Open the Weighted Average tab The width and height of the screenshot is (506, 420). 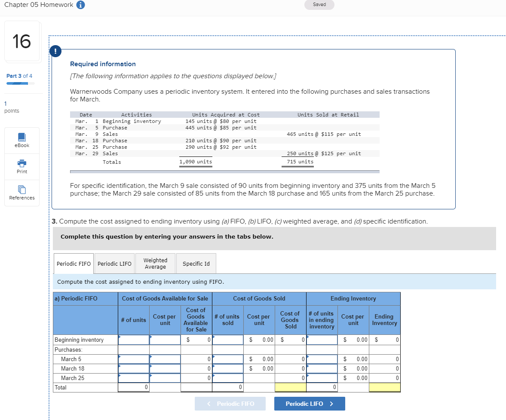click(x=155, y=263)
